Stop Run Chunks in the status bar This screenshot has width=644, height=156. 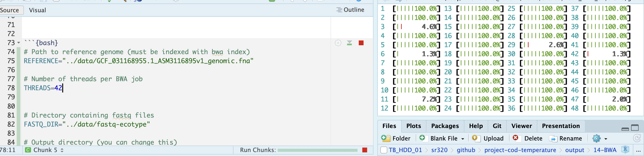[x=365, y=150]
